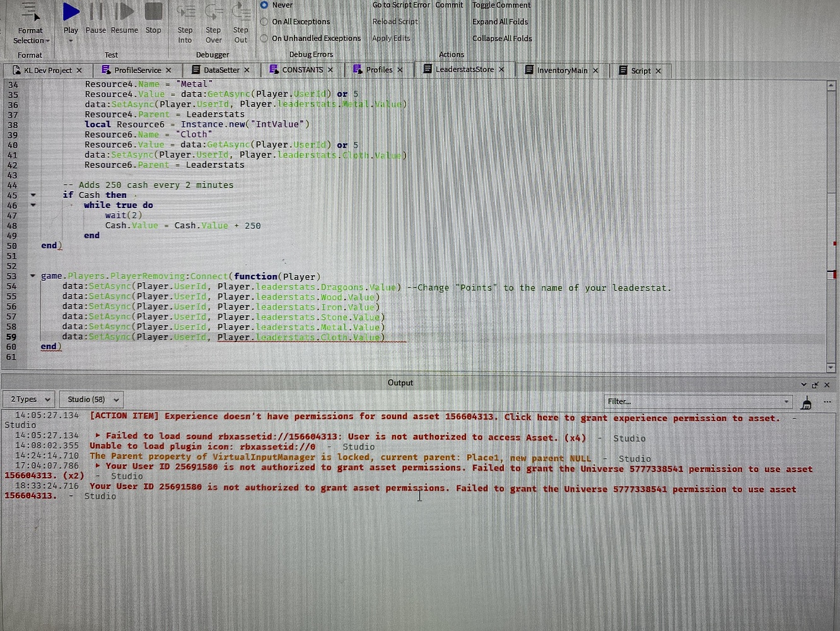Close the LeaderstatsStore tab
The height and width of the screenshot is (631, 840).
tap(501, 69)
